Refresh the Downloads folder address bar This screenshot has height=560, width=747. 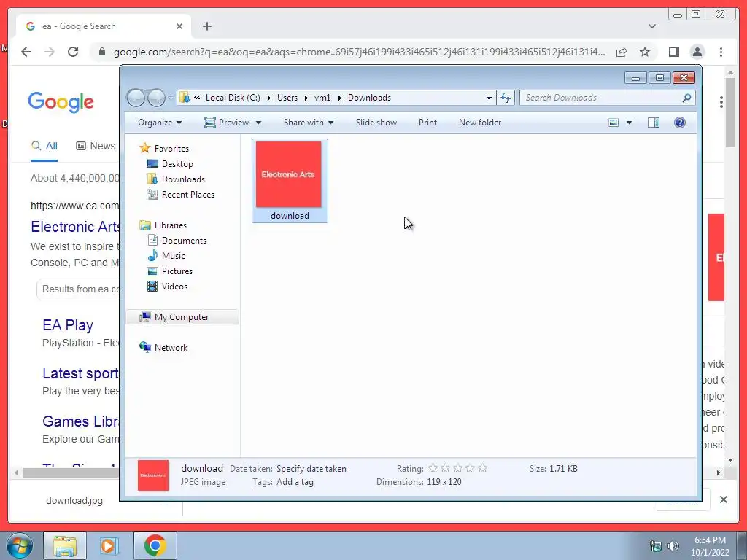[506, 98]
